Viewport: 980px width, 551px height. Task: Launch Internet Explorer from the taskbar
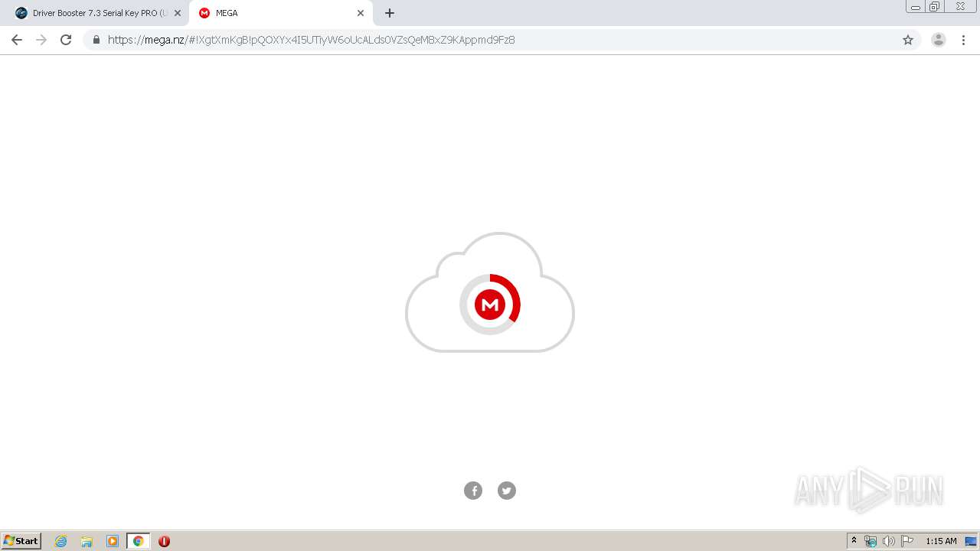pyautogui.click(x=61, y=541)
